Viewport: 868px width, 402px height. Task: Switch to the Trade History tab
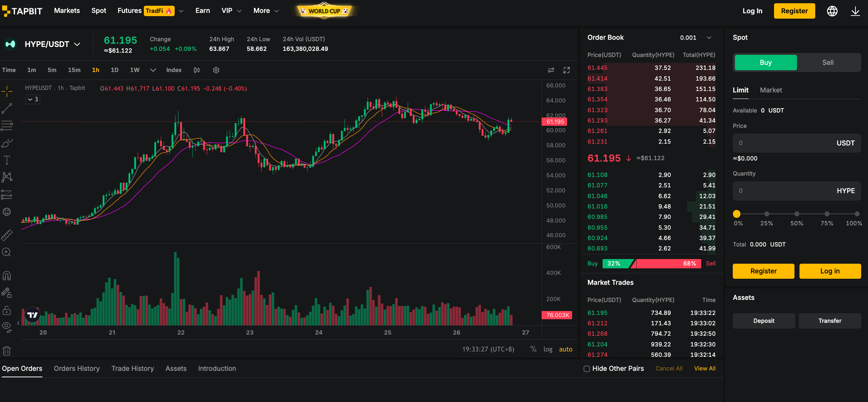(133, 369)
